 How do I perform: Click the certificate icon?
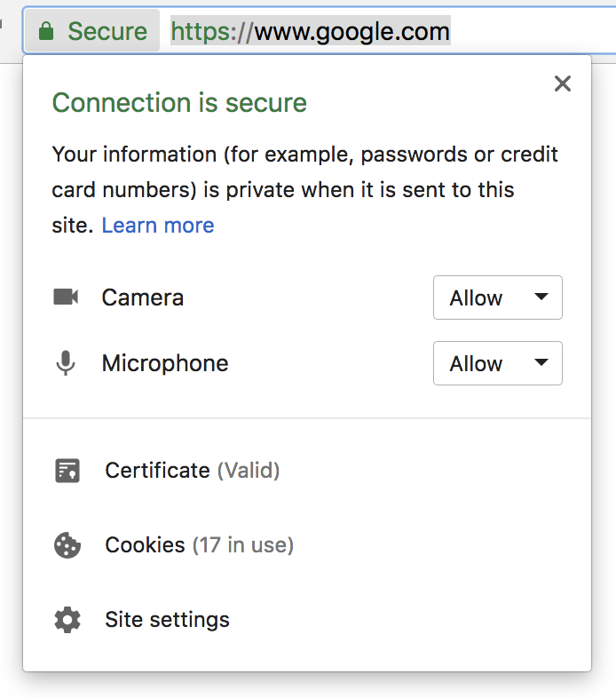pyautogui.click(x=67, y=471)
